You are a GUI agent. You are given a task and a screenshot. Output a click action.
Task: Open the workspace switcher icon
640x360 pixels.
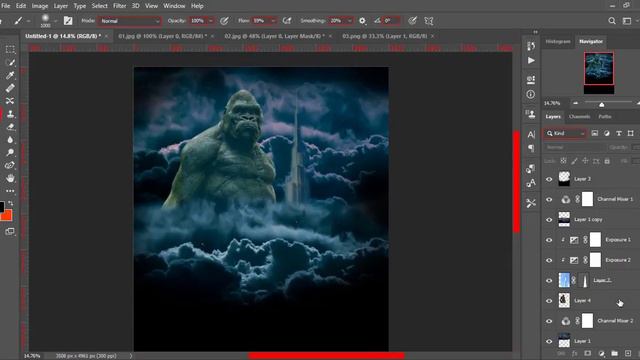627,21
